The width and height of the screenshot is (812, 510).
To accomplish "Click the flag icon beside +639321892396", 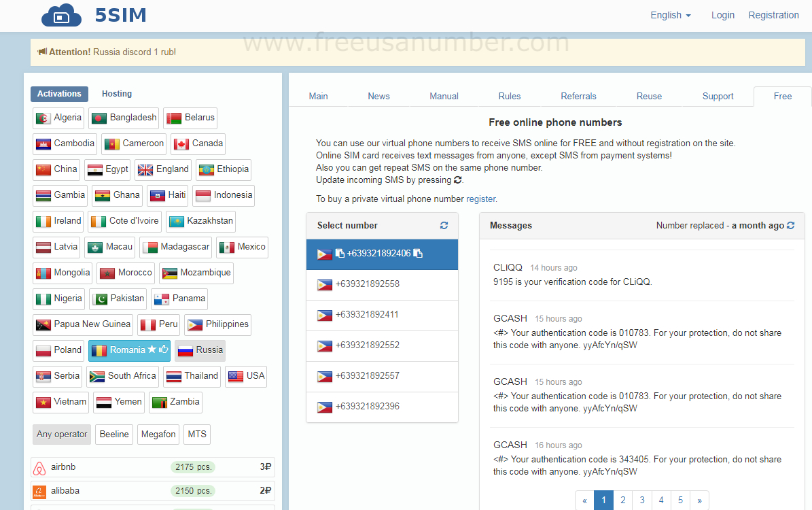I will click(x=325, y=407).
